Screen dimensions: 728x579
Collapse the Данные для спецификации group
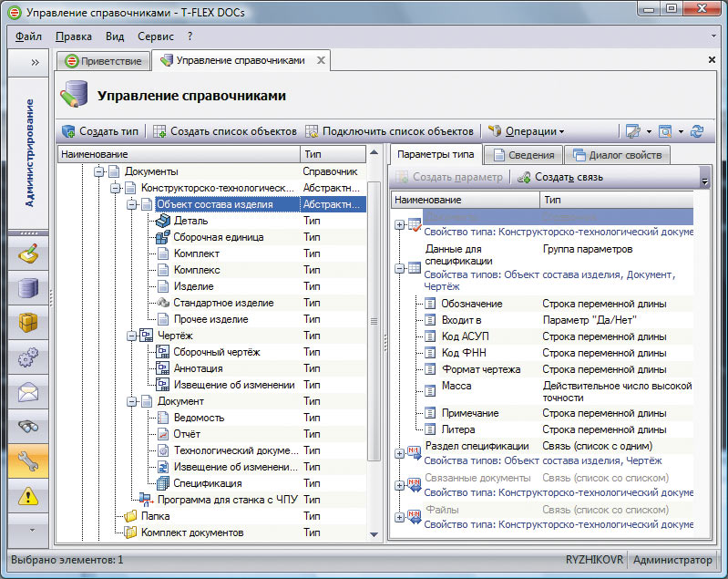click(x=399, y=268)
